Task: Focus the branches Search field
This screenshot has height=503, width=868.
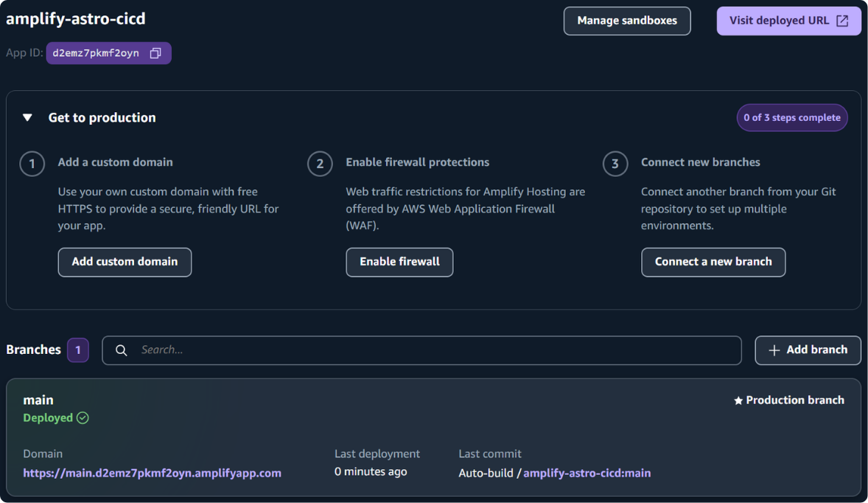Action: point(421,350)
